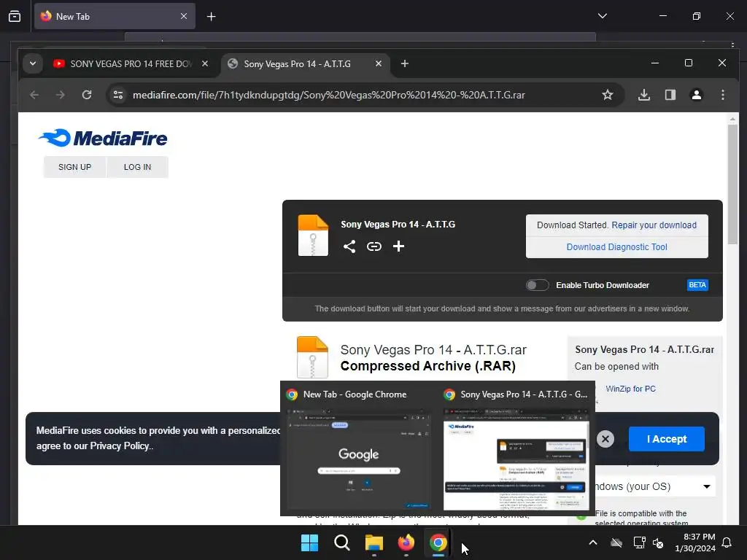Copy link using the chain link icon
Screen dimensions: 747x560
(x=374, y=246)
